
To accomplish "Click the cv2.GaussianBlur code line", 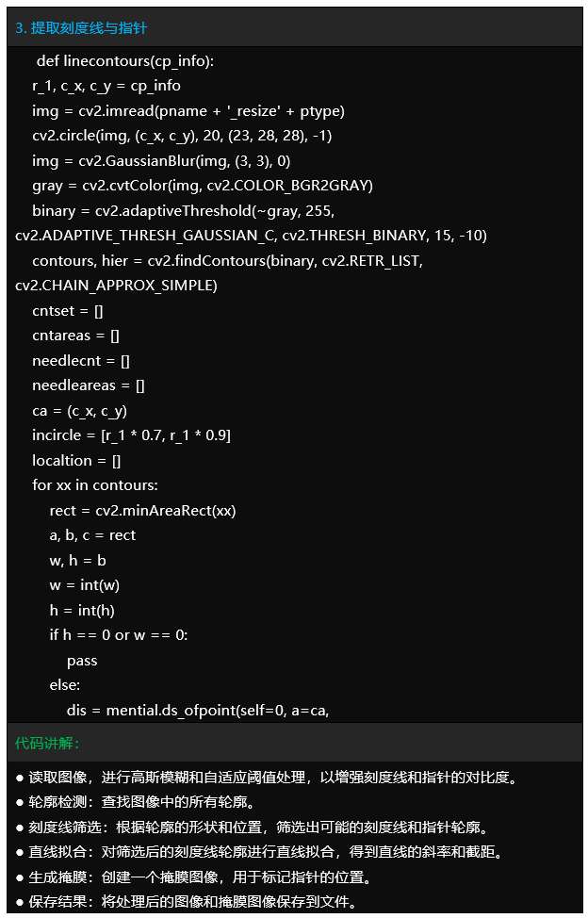I will coord(161,161).
